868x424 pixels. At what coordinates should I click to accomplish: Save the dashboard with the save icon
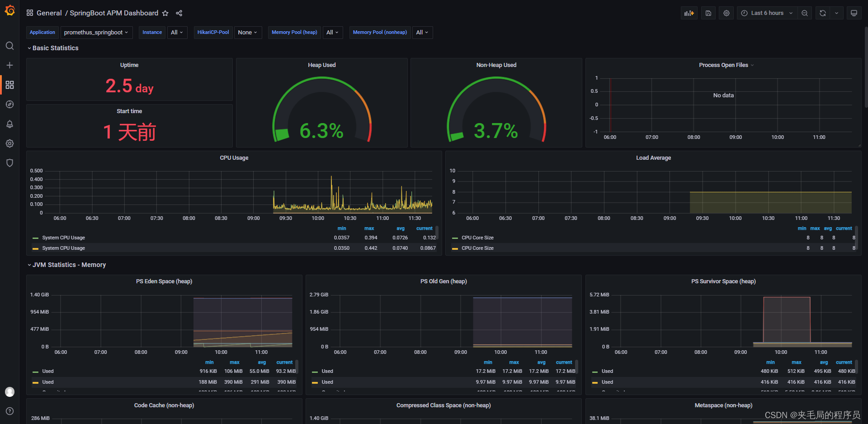[x=708, y=13]
